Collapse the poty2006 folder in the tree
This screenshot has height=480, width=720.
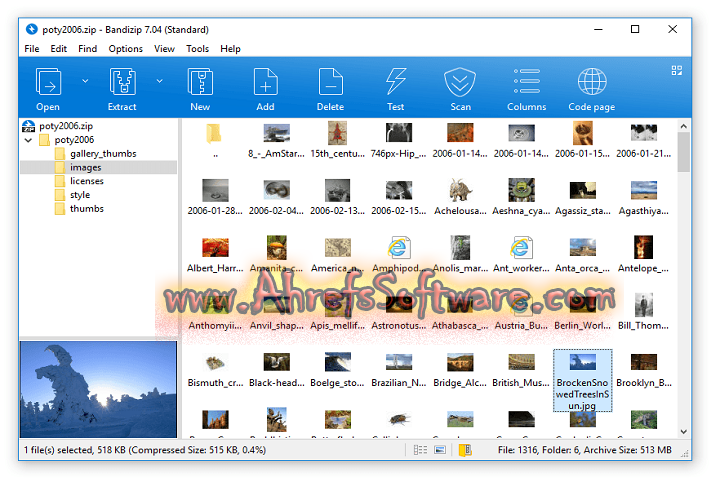pos(28,140)
